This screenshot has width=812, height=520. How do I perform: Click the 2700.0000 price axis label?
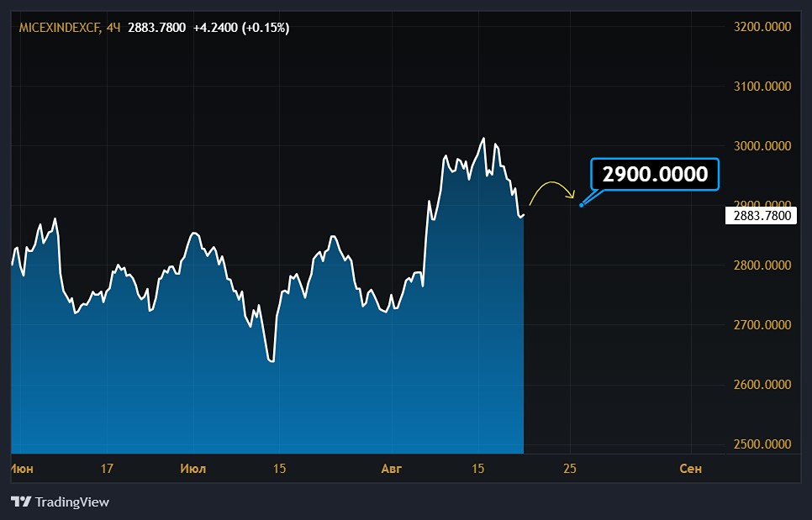[762, 325]
